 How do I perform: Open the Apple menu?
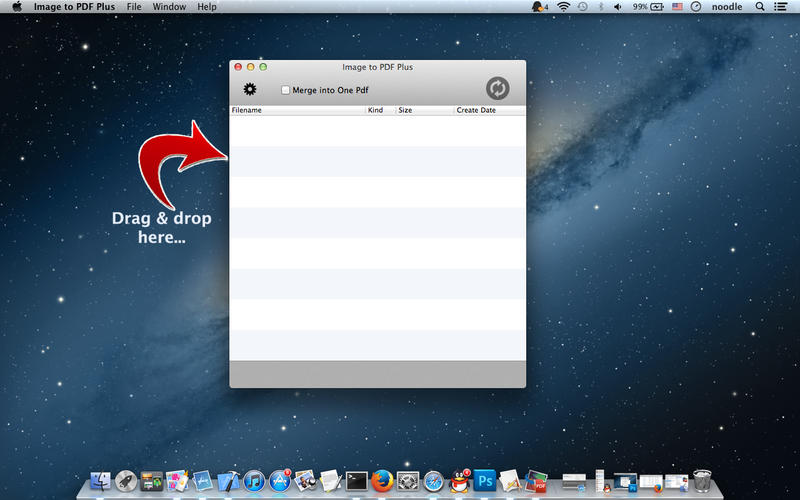click(x=17, y=7)
